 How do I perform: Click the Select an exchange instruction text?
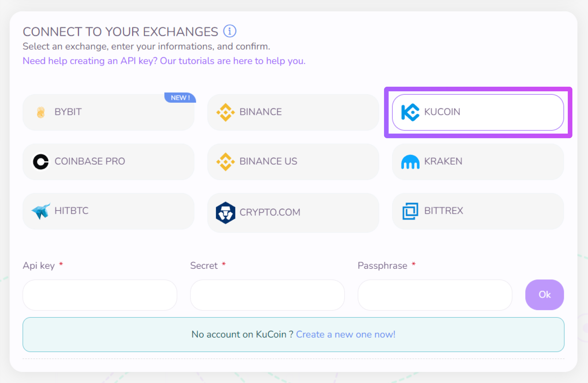(146, 46)
